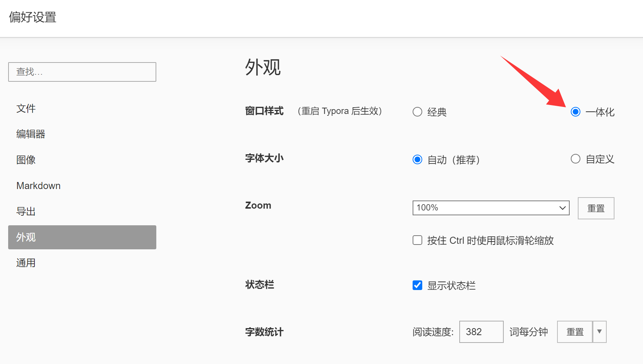Select the 外观 sidebar item
The width and height of the screenshot is (643, 364).
(82, 237)
